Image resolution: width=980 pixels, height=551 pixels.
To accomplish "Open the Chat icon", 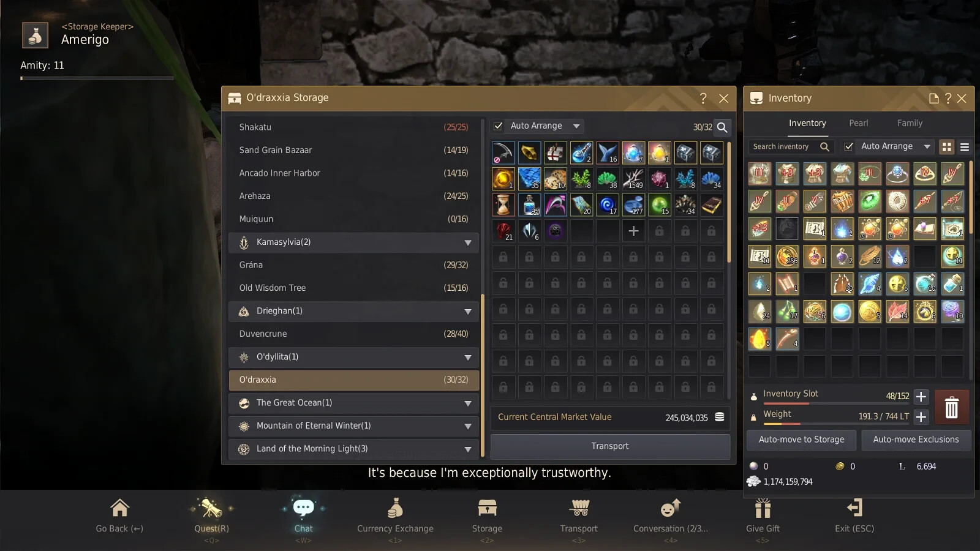I will pos(304,508).
